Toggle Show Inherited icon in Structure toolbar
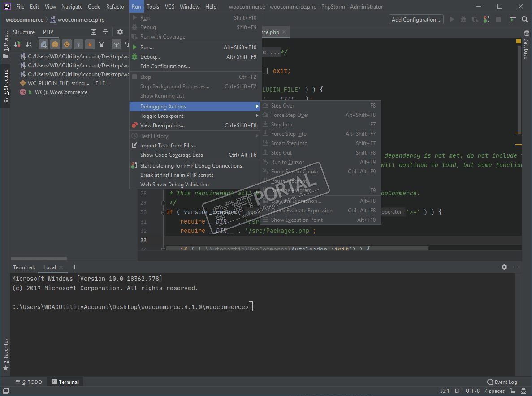532x396 pixels. [x=101, y=44]
